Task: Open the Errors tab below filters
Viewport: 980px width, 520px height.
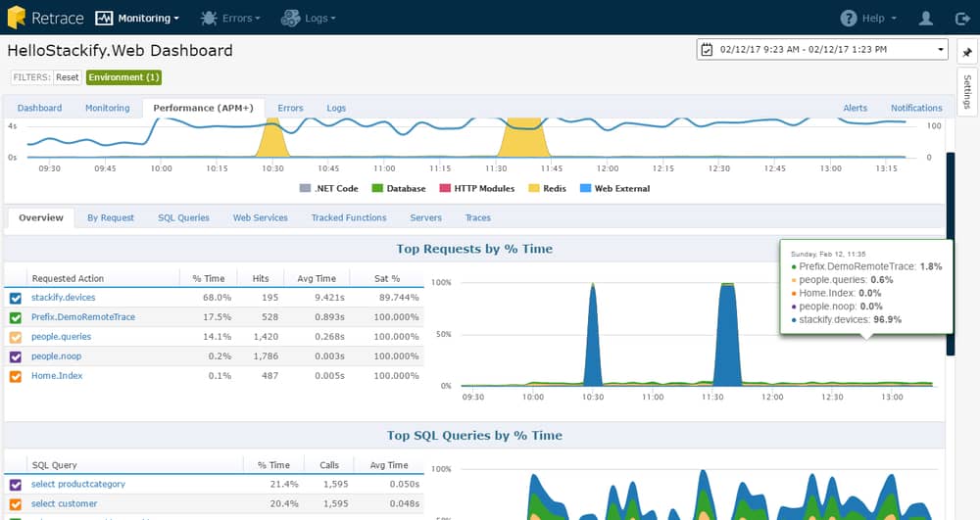Action: click(290, 108)
